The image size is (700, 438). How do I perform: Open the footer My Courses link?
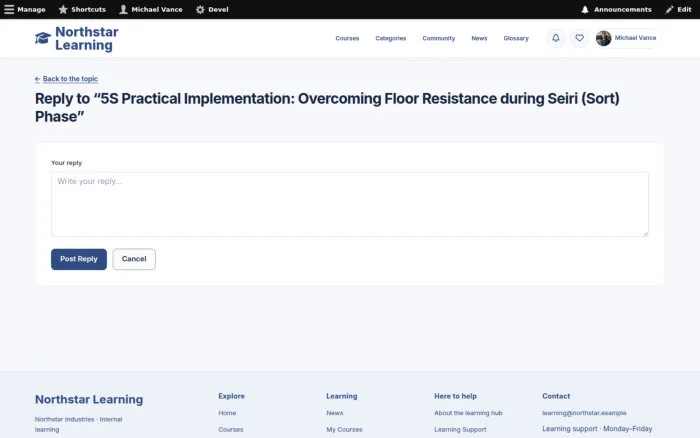coord(344,430)
